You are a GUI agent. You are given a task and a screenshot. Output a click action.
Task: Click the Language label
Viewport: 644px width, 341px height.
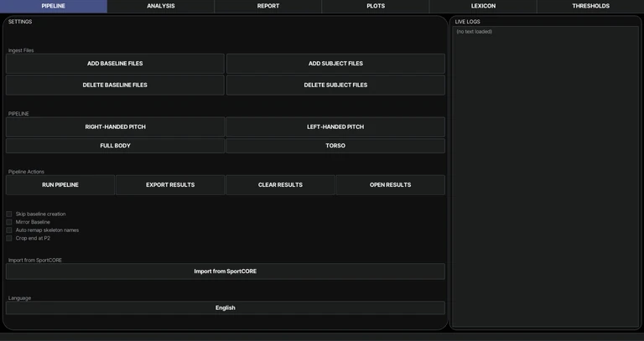[x=20, y=298]
